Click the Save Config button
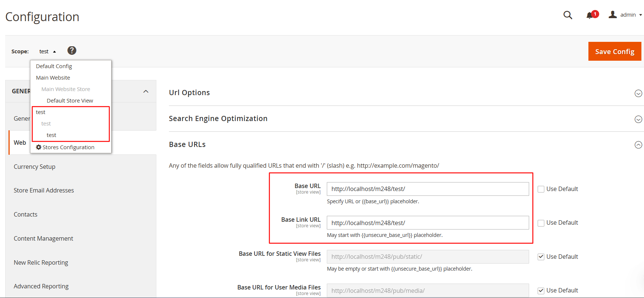 click(615, 51)
